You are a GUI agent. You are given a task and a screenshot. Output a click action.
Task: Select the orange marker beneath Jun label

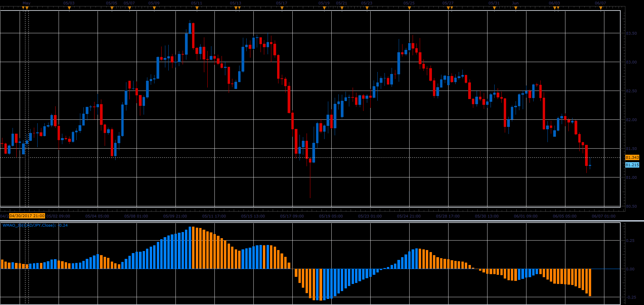(516, 8)
